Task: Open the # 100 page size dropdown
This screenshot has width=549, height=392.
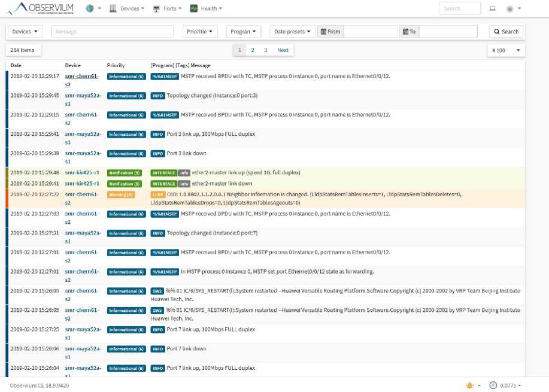Action: (x=506, y=50)
